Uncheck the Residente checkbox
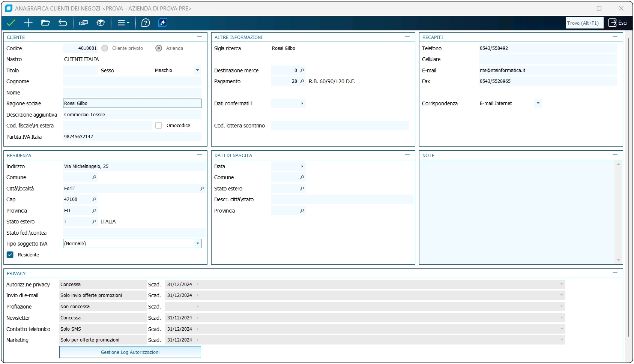634x364 pixels. (x=10, y=255)
